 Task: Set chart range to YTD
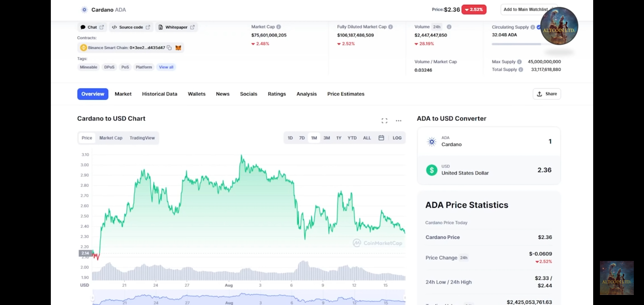coord(352,138)
